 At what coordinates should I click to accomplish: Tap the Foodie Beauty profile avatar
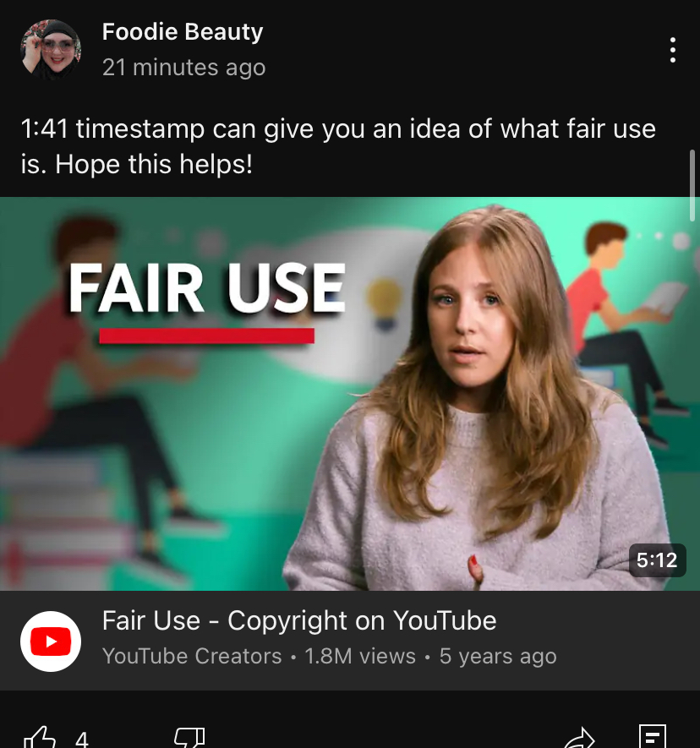(x=51, y=50)
